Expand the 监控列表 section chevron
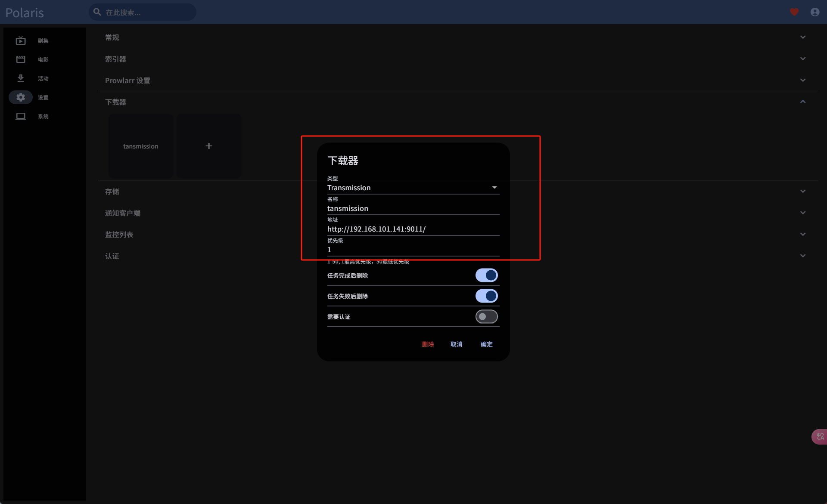Image resolution: width=827 pixels, height=504 pixels. 803,234
